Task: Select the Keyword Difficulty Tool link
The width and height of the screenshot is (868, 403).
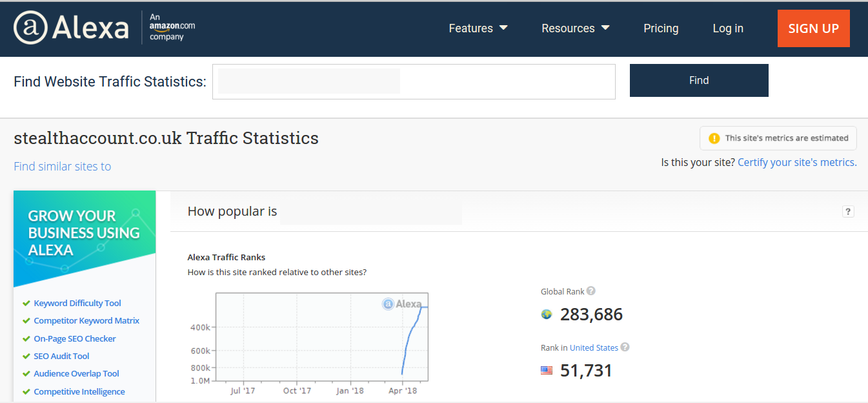Action: [x=77, y=302]
